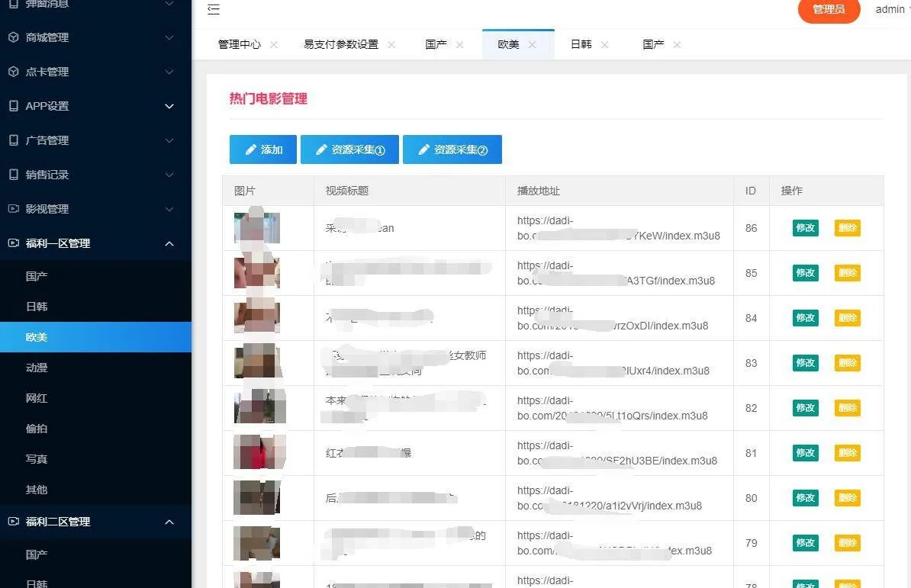Open the admin user dropdown

891,9
